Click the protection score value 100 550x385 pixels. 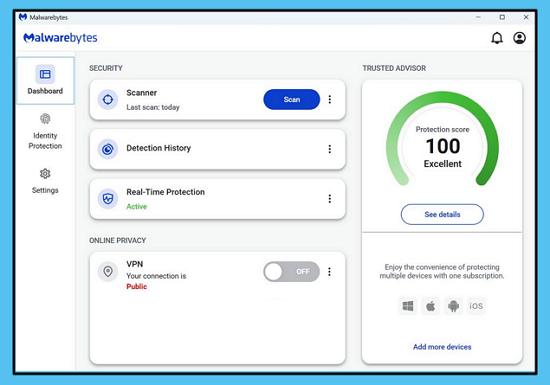[x=443, y=146]
